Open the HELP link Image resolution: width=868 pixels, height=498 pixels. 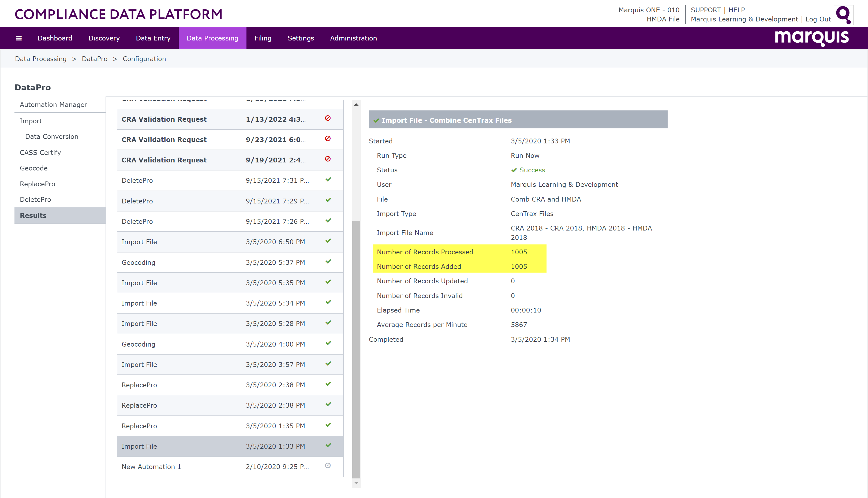[x=737, y=10]
